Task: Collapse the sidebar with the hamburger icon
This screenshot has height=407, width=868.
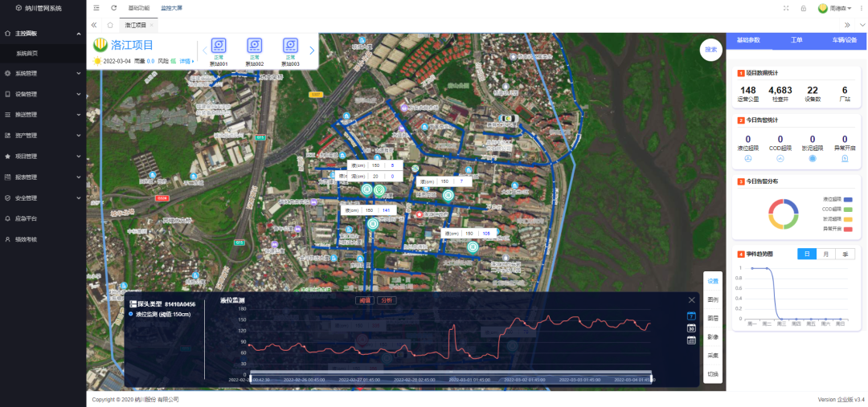Action: pyautogui.click(x=96, y=8)
